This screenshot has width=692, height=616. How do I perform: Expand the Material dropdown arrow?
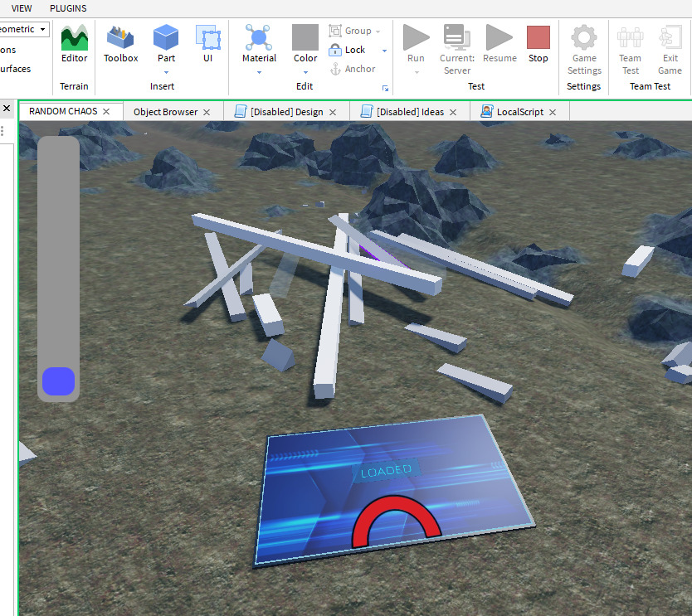click(x=259, y=72)
